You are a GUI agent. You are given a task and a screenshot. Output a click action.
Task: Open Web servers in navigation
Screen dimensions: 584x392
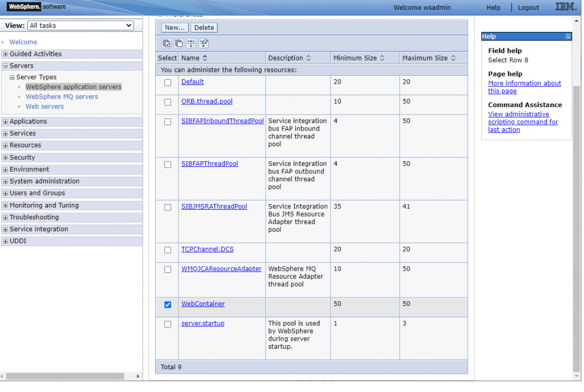[44, 107]
